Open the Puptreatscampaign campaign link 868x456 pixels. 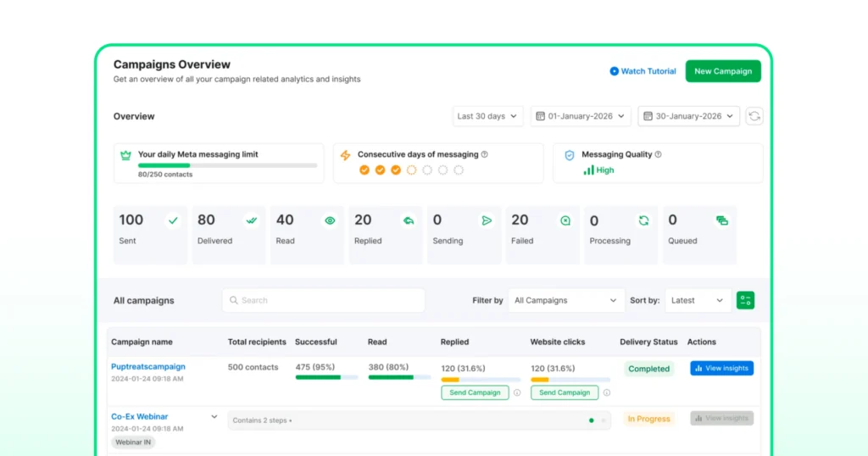(147, 366)
